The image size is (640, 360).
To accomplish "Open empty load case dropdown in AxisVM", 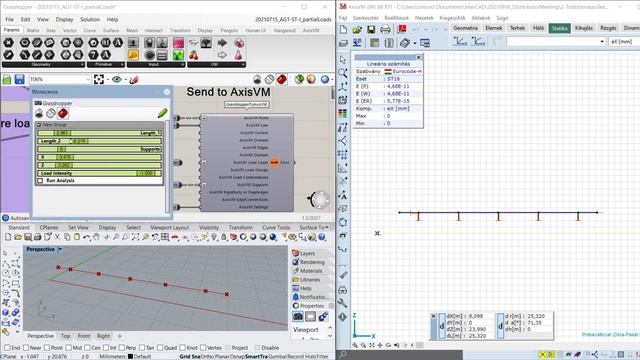I will click(556, 42).
